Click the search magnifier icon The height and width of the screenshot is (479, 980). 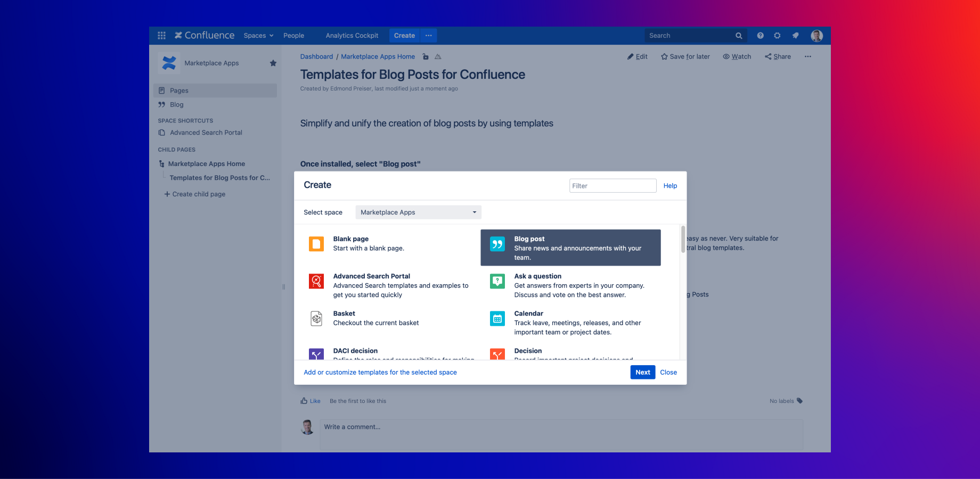[739, 36]
